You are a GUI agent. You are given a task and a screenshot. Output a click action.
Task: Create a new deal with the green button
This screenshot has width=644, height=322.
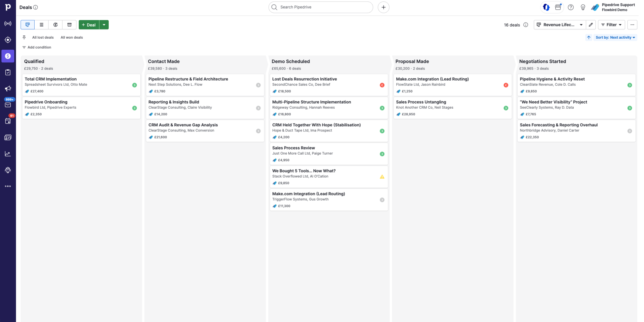89,24
